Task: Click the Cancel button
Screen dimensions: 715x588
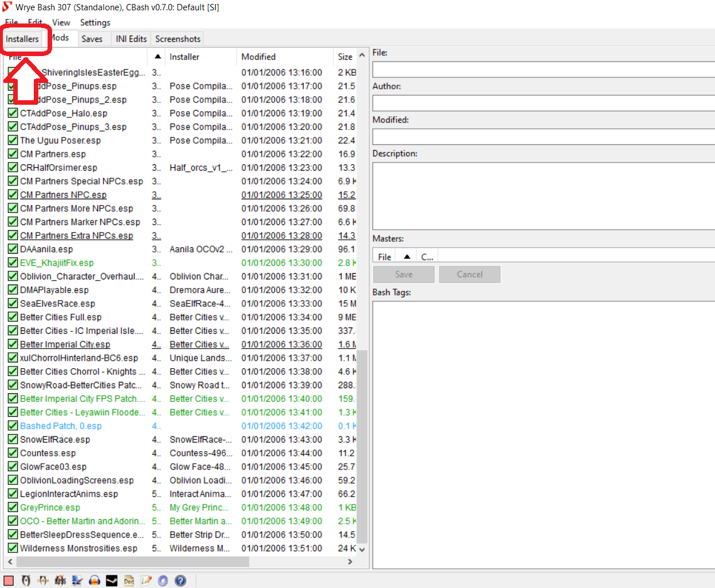Action: click(x=470, y=274)
